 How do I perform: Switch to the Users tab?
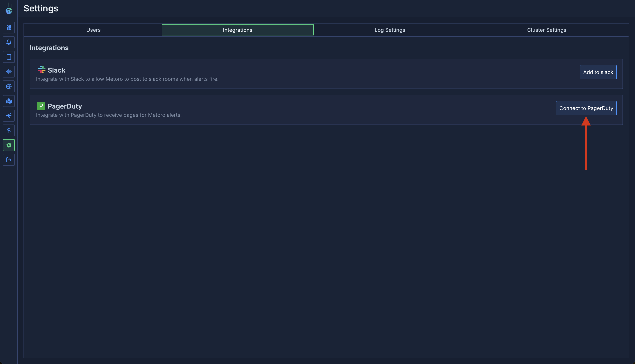93,30
